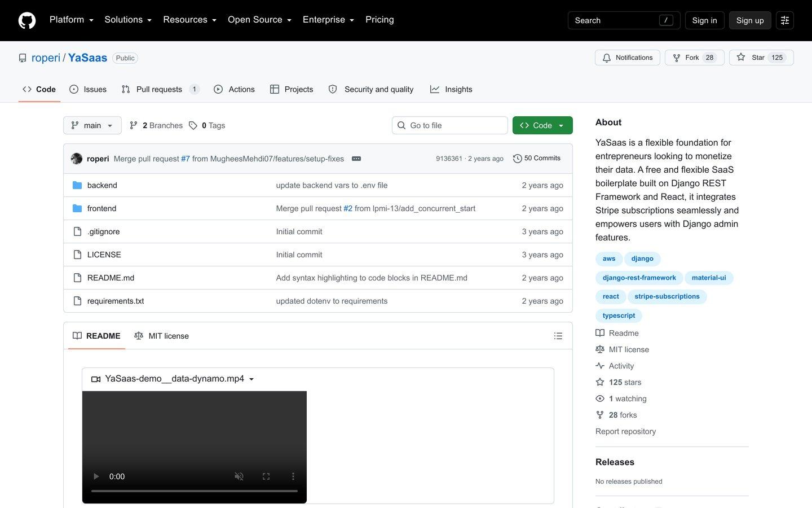Switch to the Pull requests tab
This screenshot has width=812, height=508.
(x=160, y=89)
